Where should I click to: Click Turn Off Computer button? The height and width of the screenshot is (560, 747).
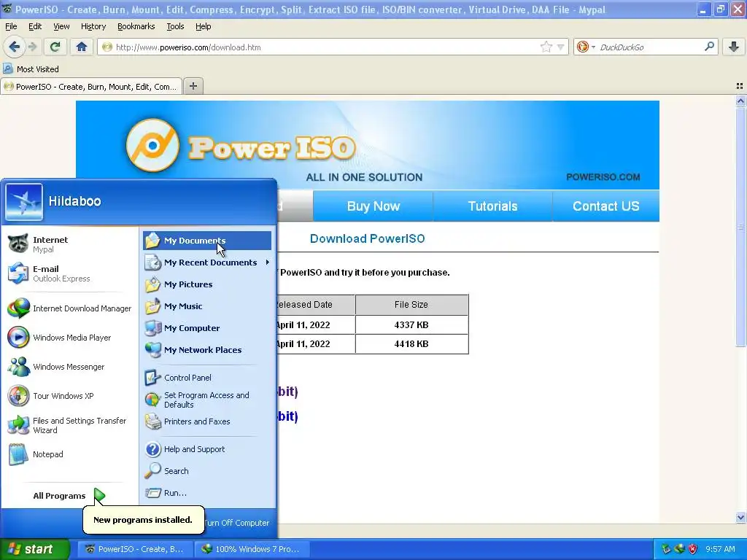pos(237,523)
